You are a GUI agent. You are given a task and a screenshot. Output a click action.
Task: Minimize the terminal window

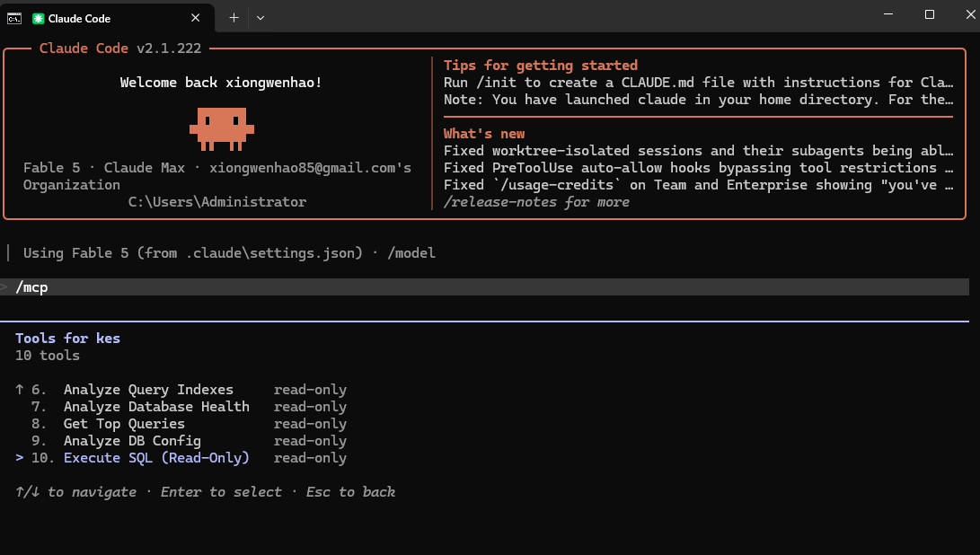point(888,13)
